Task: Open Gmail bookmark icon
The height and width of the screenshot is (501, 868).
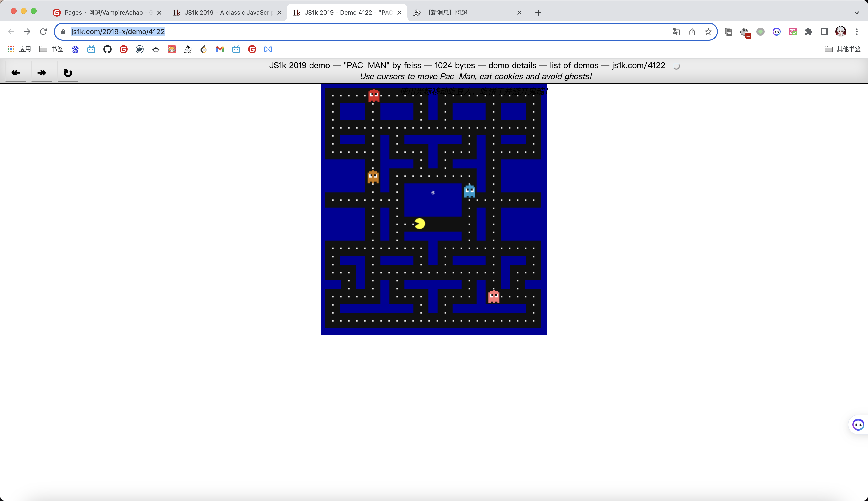Action: 220,49
